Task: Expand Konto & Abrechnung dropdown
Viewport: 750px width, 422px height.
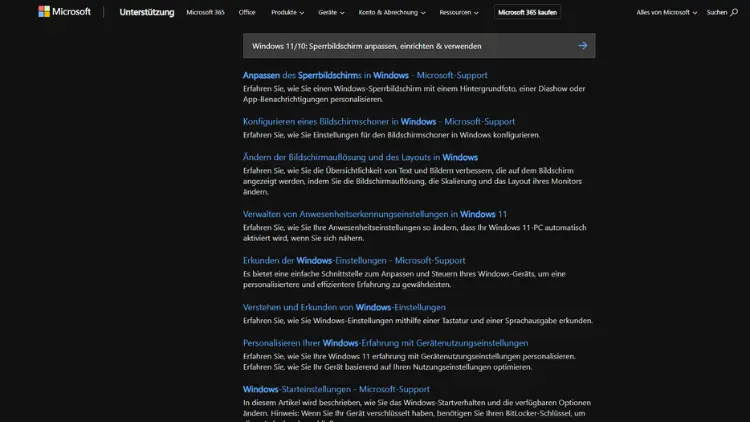Action: 392,12
